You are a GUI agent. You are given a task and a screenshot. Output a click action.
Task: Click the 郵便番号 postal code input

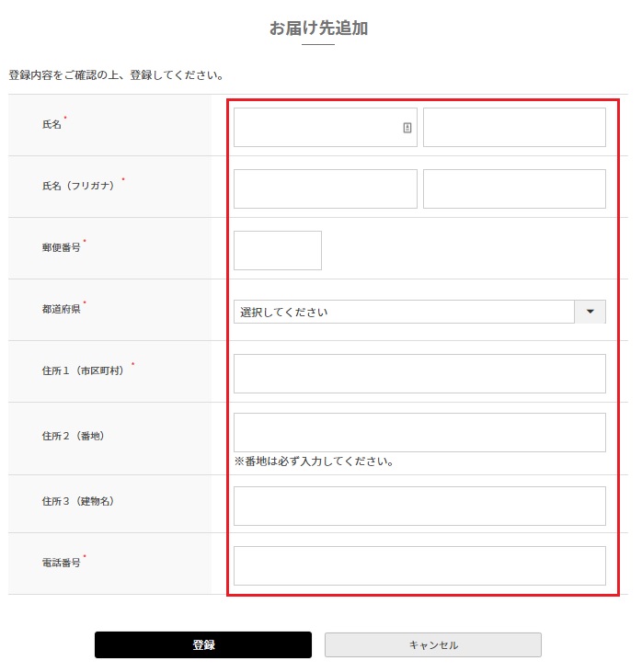pos(278,250)
